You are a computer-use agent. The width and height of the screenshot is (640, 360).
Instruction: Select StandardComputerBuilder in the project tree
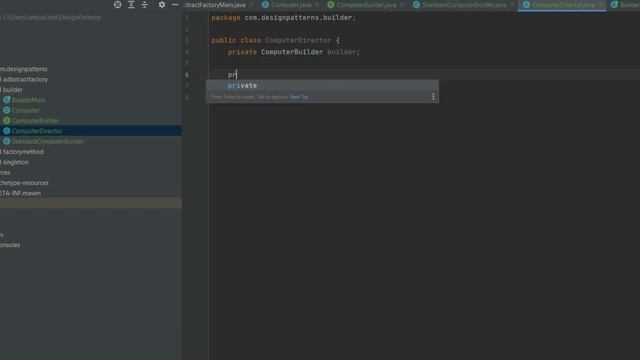tap(47, 141)
